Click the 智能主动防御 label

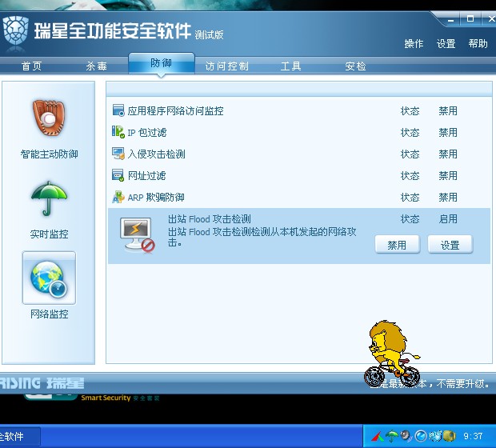point(49,154)
